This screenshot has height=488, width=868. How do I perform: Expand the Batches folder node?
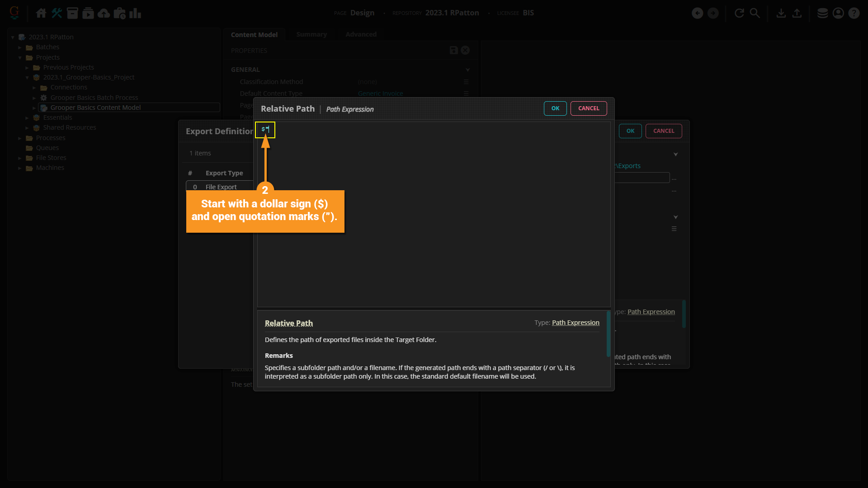click(x=20, y=47)
